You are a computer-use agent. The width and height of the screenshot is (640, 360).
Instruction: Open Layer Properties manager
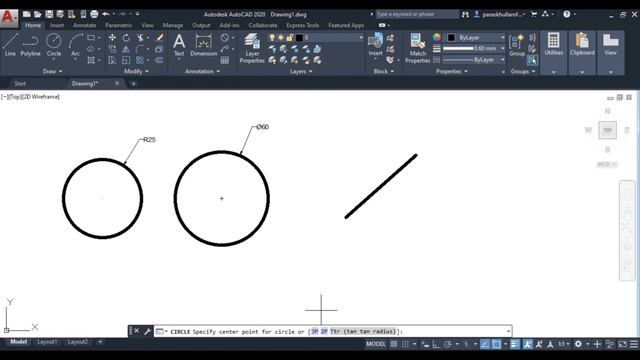(x=252, y=48)
